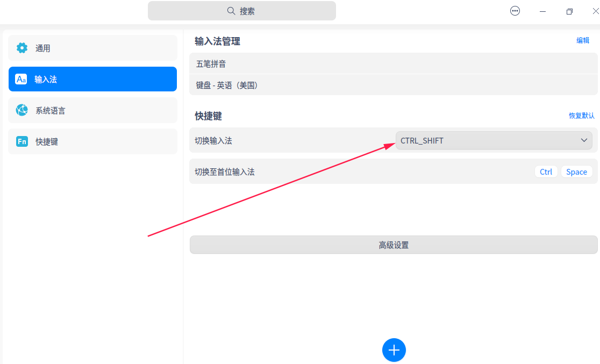
Task: Click the 快捷键 section heading in the panel
Action: (x=208, y=116)
